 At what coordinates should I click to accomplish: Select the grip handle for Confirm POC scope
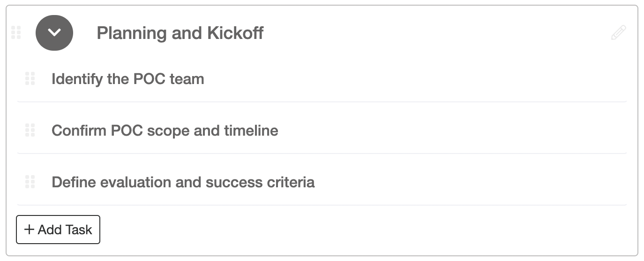coord(30,130)
